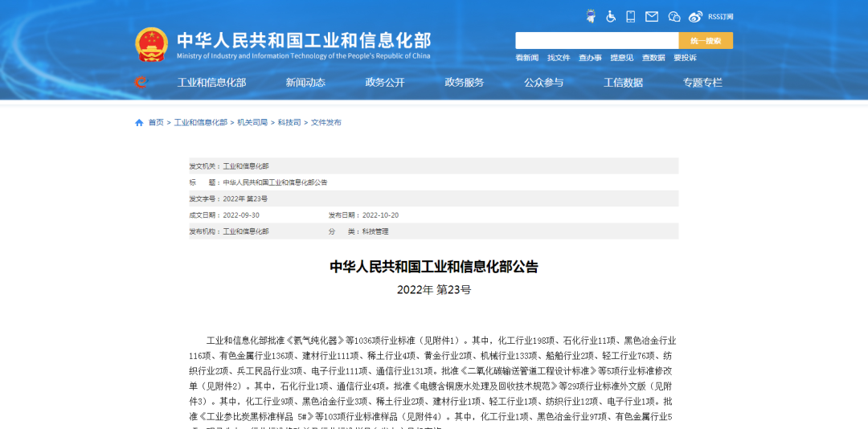
Task: Click the 分类 value 科技管理
Action: click(x=375, y=231)
